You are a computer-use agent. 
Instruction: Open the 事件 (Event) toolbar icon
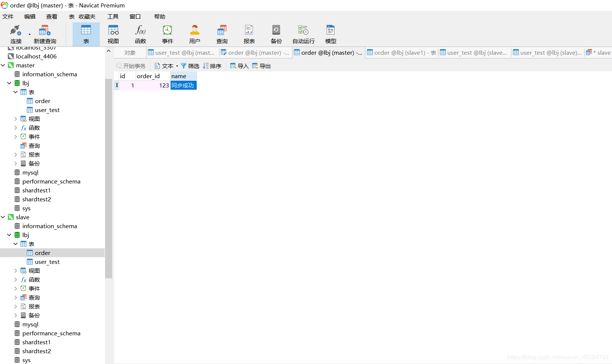(168, 30)
